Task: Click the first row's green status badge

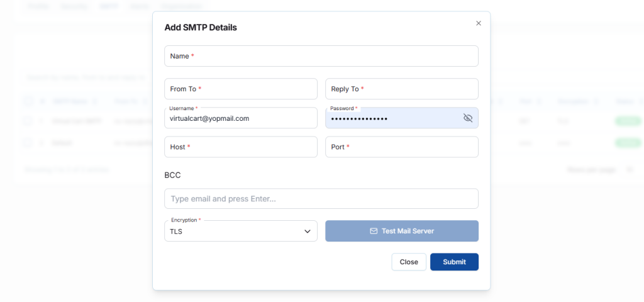Action: tap(626, 121)
